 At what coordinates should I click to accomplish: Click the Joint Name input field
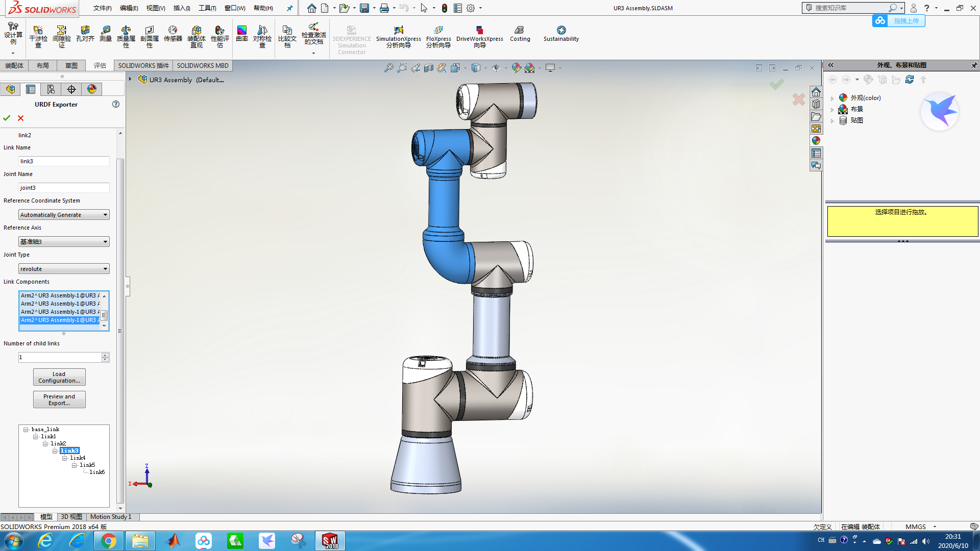tap(64, 188)
